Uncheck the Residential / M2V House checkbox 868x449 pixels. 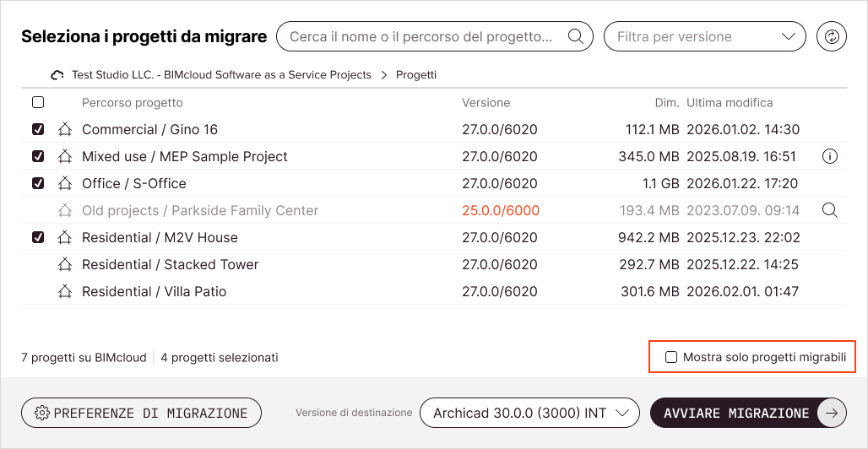click(38, 237)
